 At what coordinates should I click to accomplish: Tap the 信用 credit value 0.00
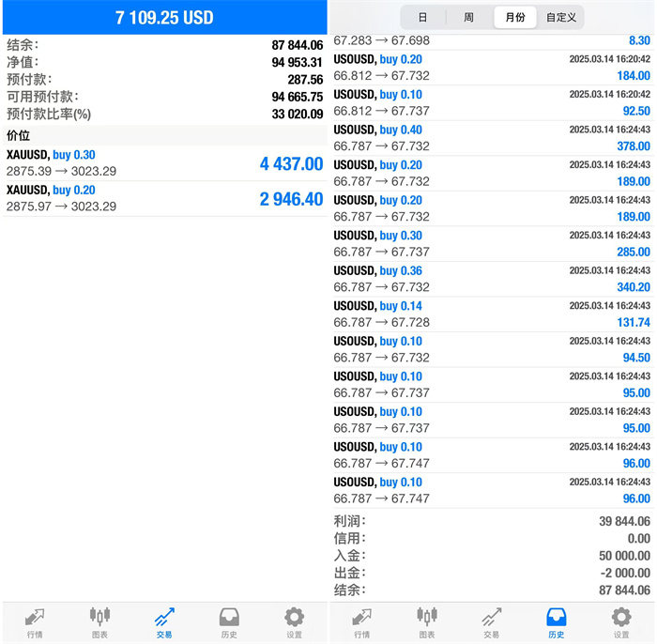(639, 539)
